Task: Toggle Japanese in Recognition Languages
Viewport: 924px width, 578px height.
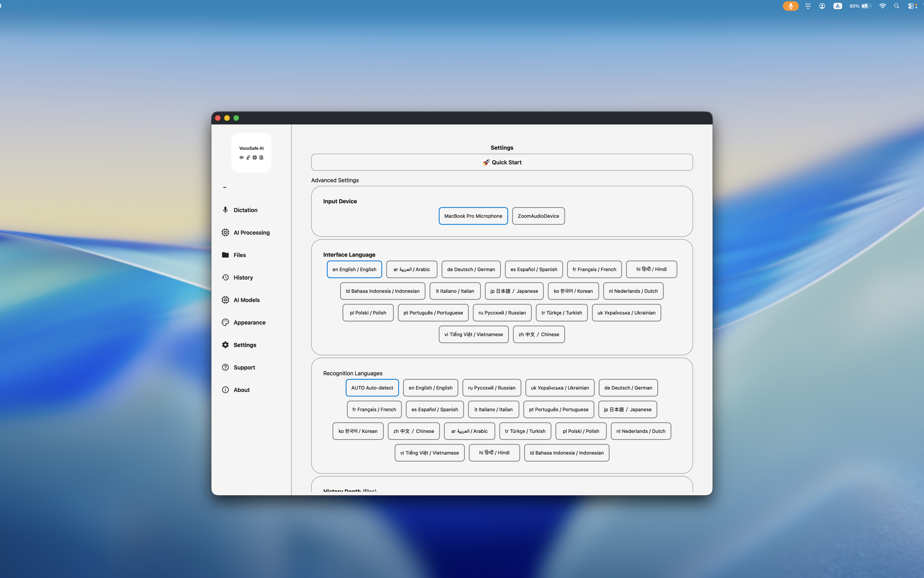Action: (627, 409)
